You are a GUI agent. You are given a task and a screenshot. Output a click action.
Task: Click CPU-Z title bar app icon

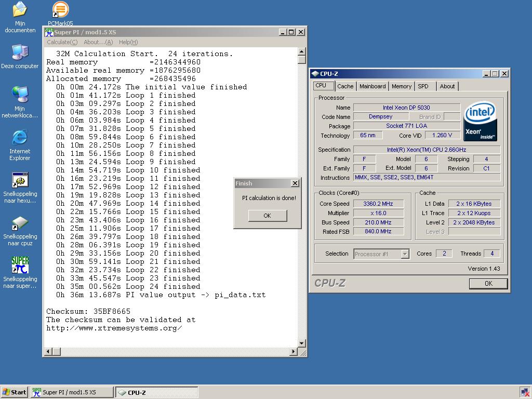315,74
